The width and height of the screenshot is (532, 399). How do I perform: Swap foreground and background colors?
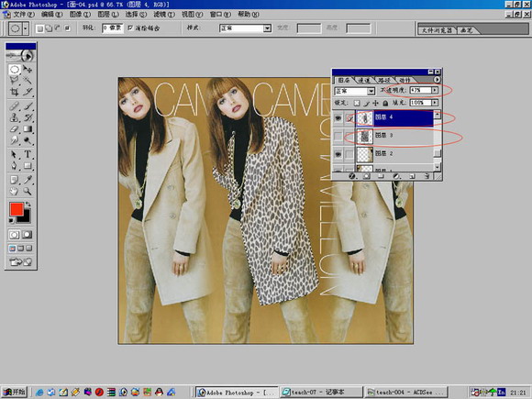(28, 204)
